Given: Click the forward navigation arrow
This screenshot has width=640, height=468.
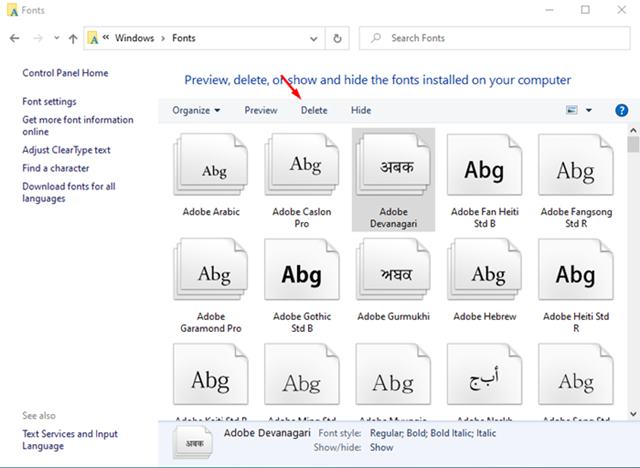Looking at the screenshot, I should click(x=38, y=38).
